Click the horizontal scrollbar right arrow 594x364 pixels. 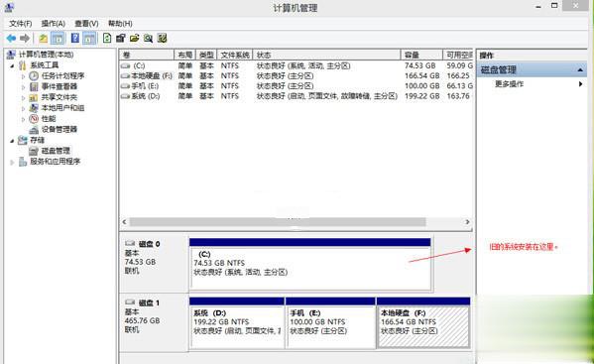[x=467, y=222]
